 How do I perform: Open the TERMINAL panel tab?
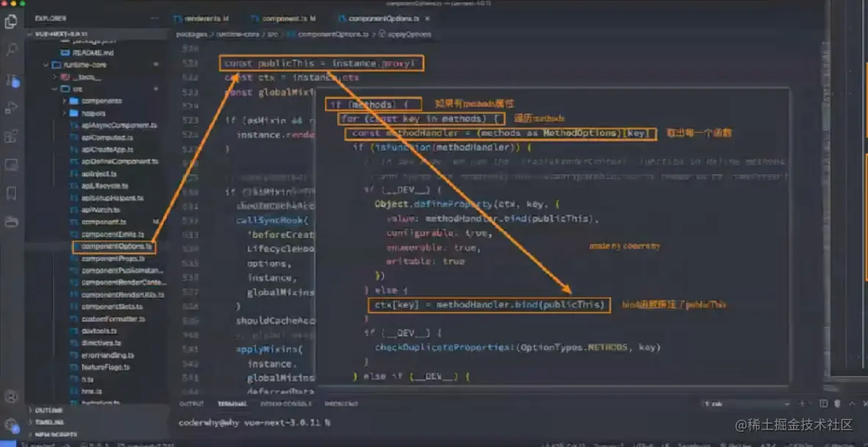[x=232, y=404]
